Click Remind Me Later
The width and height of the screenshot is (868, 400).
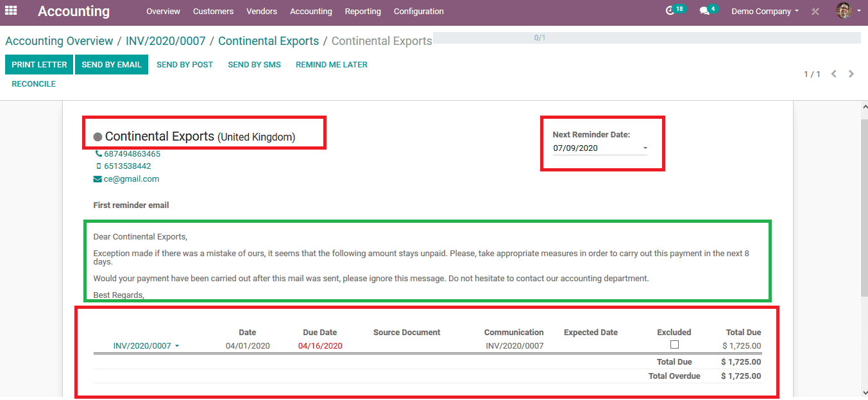332,65
